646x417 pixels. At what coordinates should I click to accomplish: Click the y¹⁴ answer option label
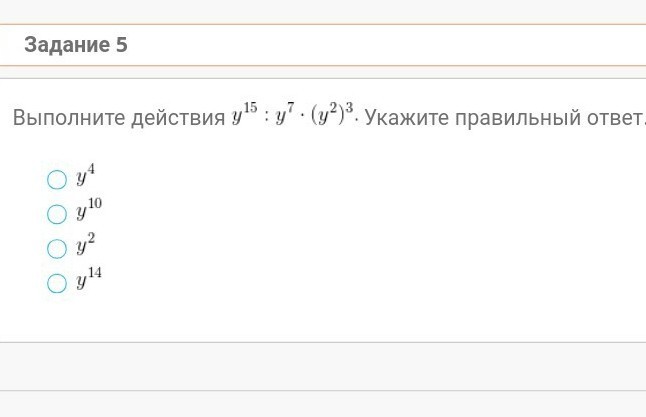pos(89,281)
